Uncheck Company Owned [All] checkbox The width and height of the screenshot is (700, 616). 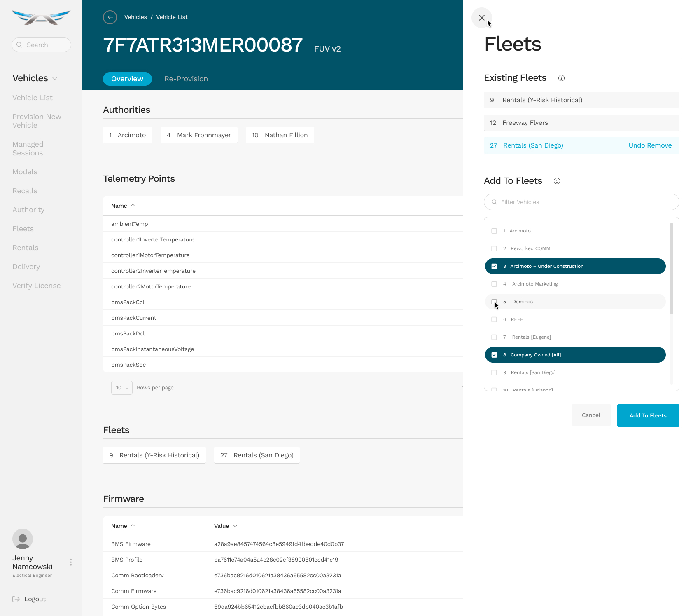pyautogui.click(x=494, y=355)
